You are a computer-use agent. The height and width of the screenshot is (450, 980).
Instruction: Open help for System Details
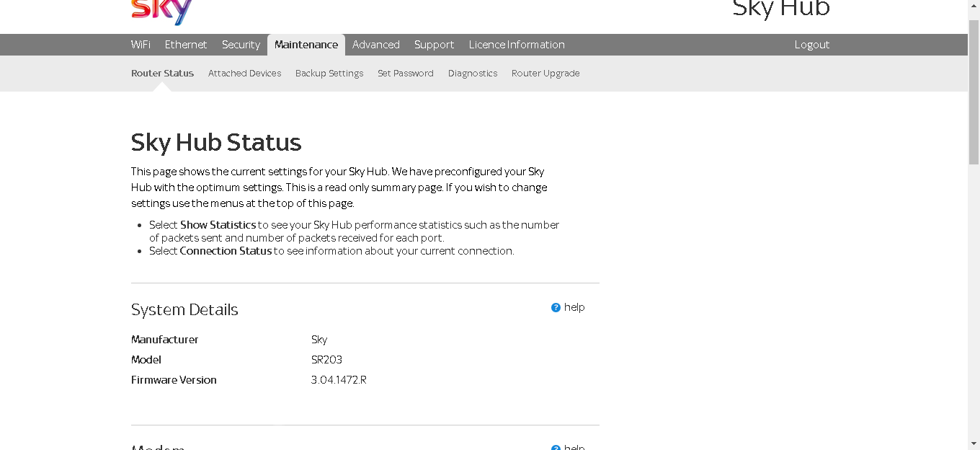pyautogui.click(x=568, y=306)
